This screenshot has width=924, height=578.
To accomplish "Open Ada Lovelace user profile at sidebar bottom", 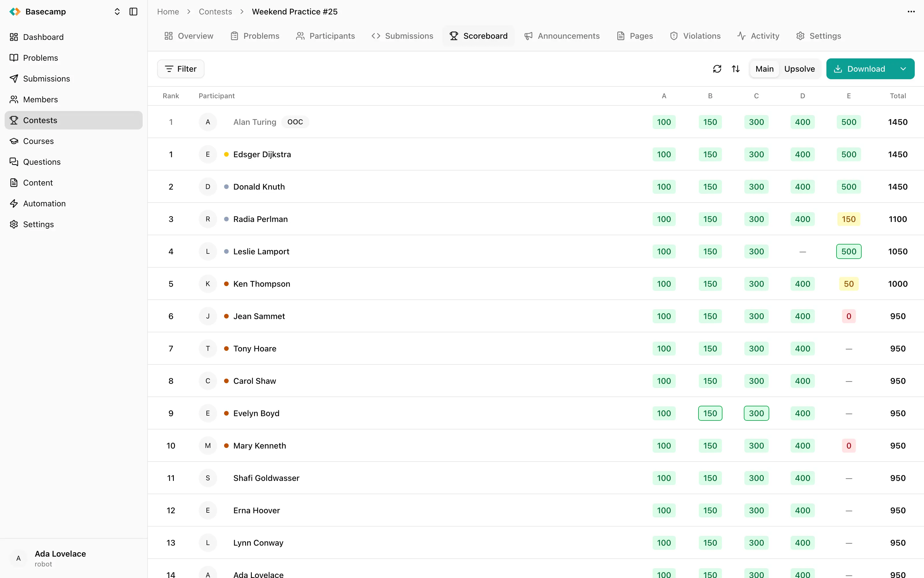I will (74, 559).
